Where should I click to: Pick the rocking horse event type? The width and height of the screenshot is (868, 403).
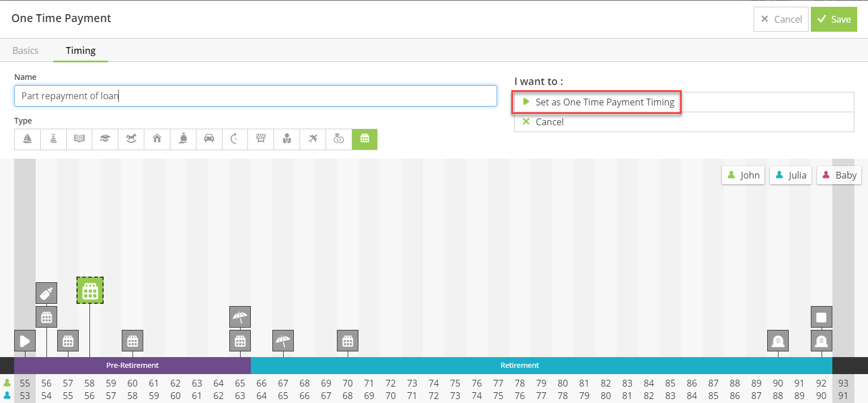click(x=131, y=139)
